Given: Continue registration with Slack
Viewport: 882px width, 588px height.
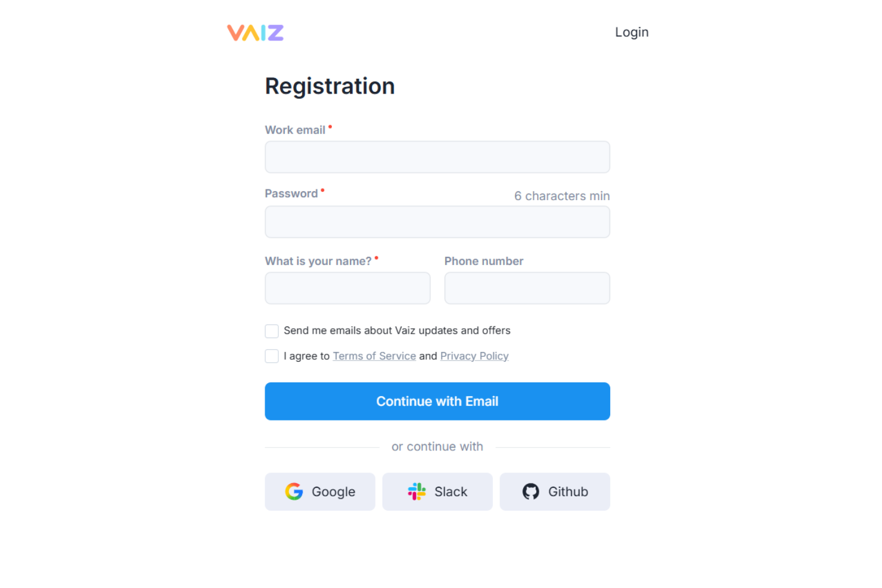Looking at the screenshot, I should click(437, 491).
